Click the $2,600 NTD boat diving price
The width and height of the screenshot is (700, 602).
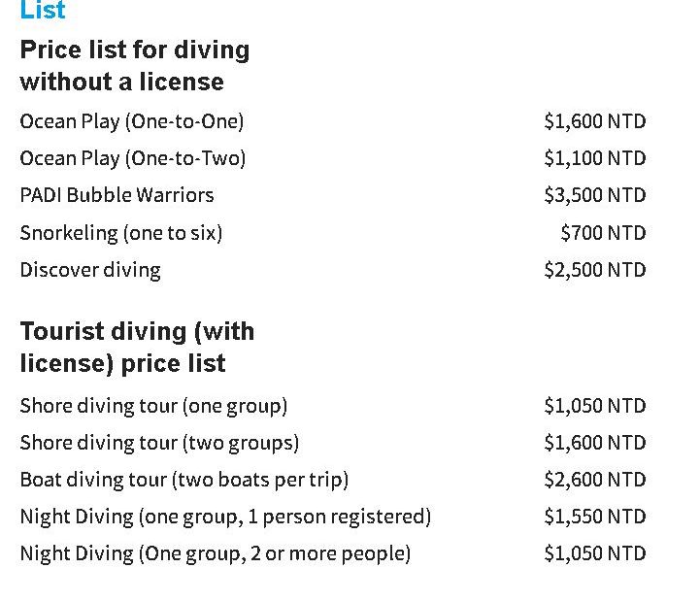coord(594,480)
